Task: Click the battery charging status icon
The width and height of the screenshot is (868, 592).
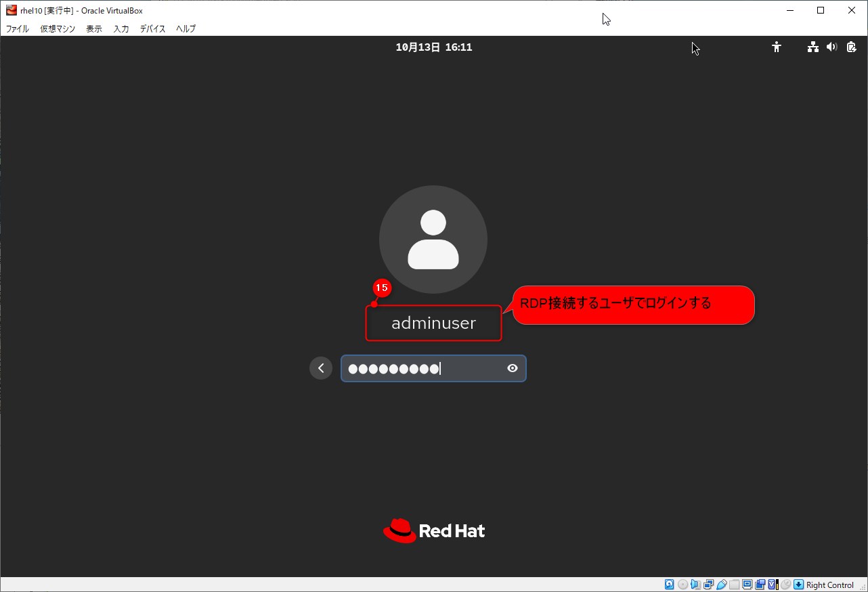Action: [851, 47]
